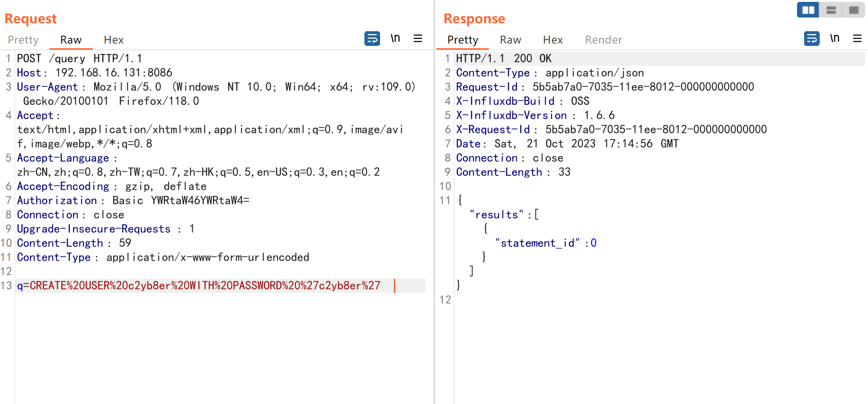The height and width of the screenshot is (404, 868).
Task: Switch Request view to Raw tab
Action: coord(71,40)
